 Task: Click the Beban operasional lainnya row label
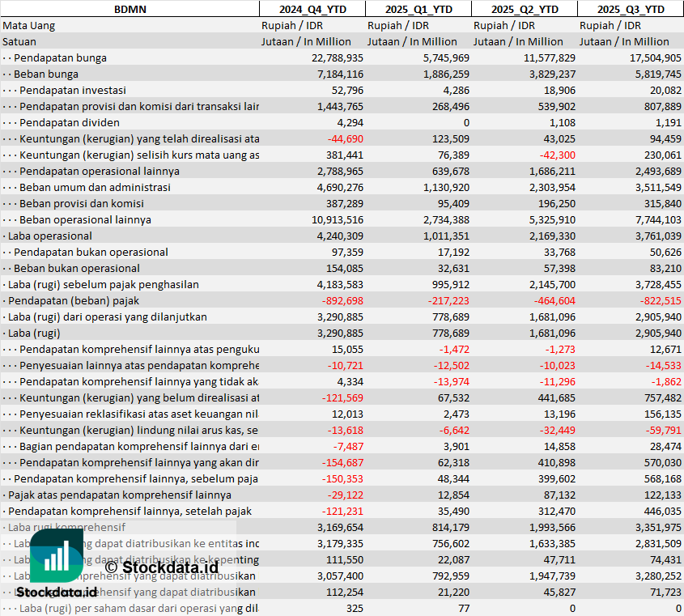[x=85, y=219]
